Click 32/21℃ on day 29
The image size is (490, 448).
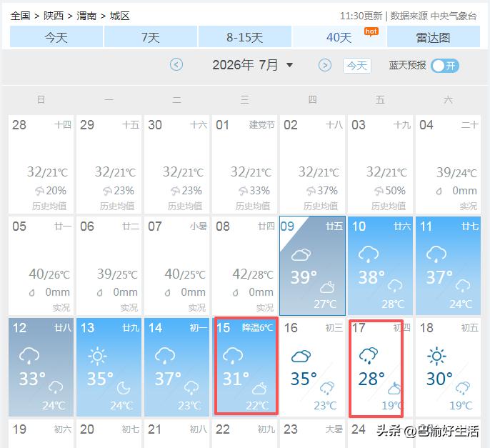[x=115, y=172]
